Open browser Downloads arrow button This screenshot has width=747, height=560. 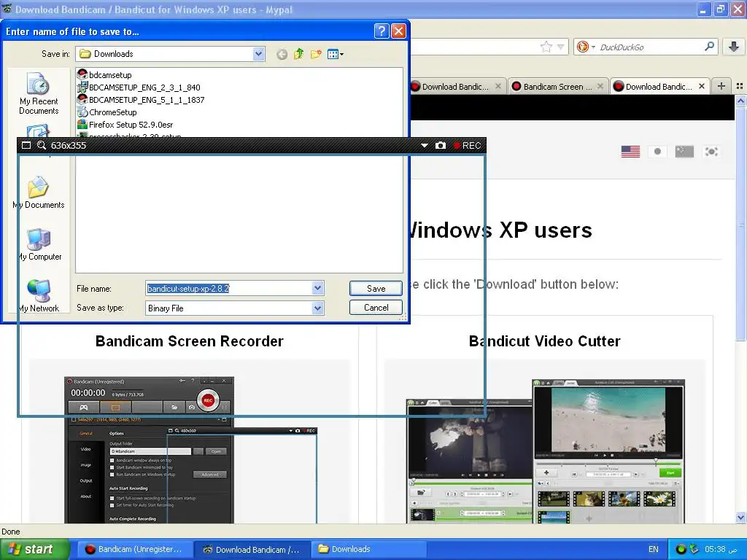[734, 47]
